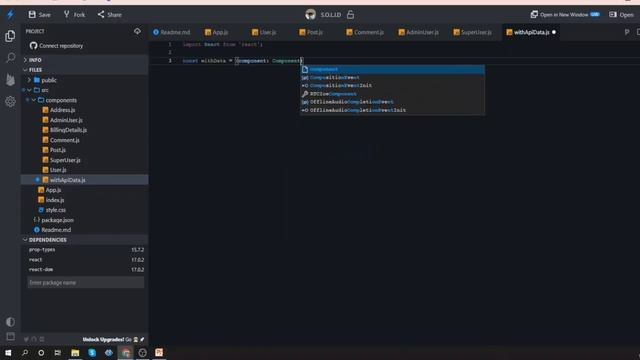Open the Firebase sidebar icon
Image resolution: width=640 pixels, height=360 pixels.
click(11, 80)
